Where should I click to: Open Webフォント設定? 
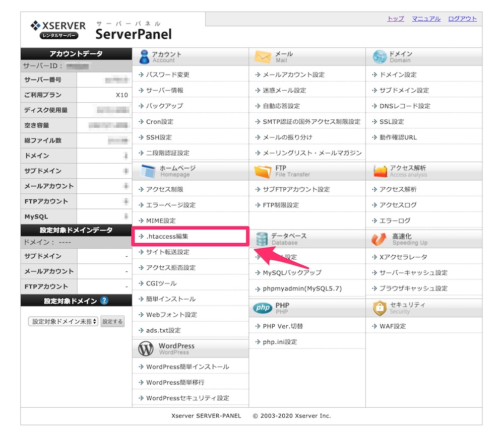point(171,314)
